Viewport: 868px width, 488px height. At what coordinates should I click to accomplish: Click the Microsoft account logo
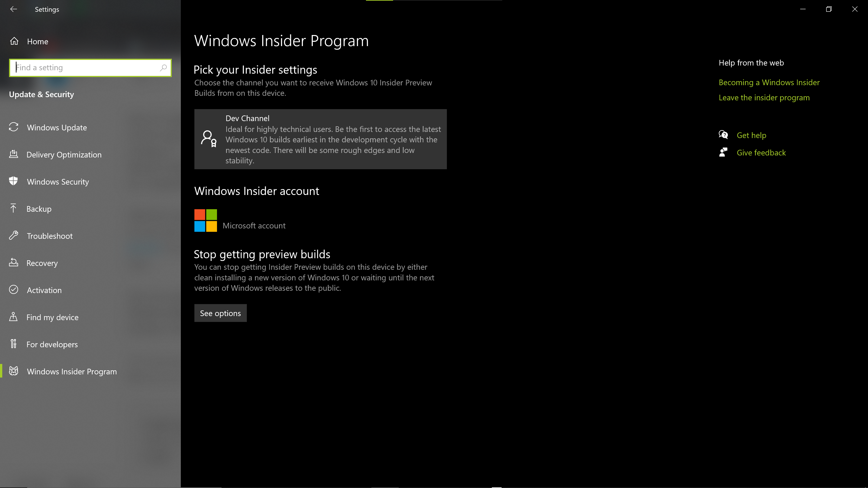pyautogui.click(x=205, y=220)
